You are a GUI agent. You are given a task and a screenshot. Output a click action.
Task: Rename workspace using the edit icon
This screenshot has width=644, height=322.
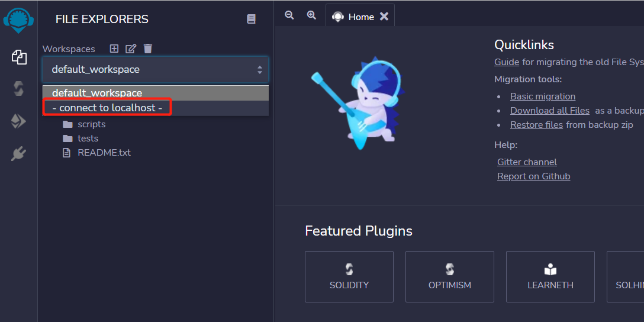coord(131,49)
